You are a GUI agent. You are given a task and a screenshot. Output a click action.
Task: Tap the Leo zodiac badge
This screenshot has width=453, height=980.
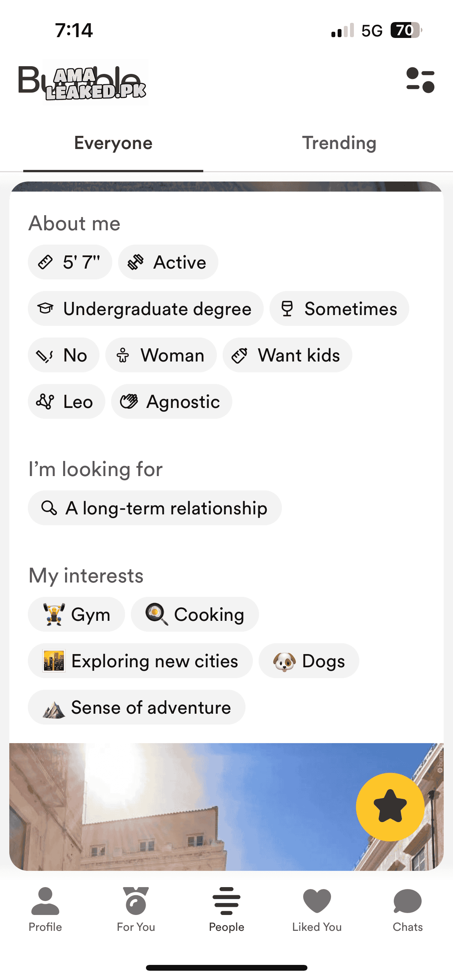click(x=66, y=401)
